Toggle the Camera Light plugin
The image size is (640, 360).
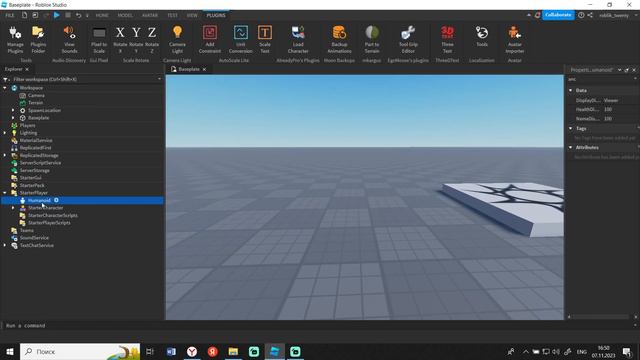(x=177, y=40)
